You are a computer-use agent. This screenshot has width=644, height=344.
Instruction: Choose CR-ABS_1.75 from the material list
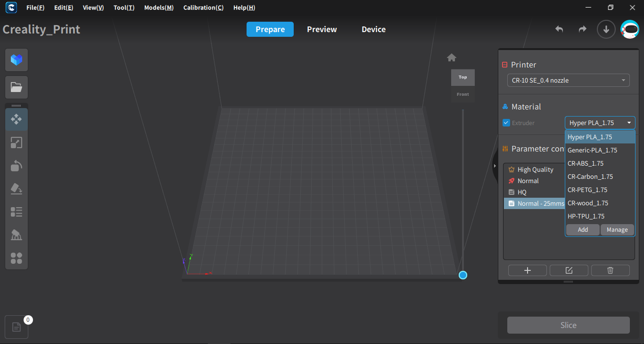tap(600, 163)
